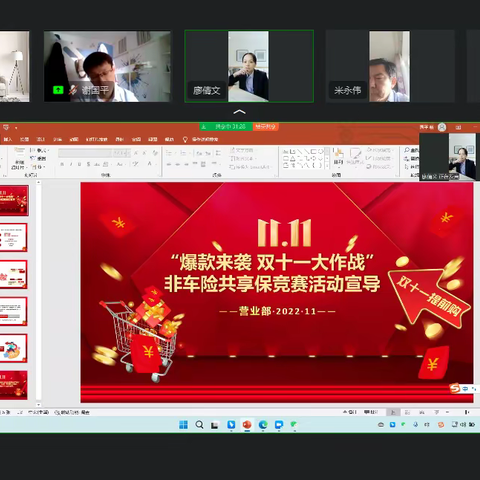Viewport: 480px width, 480px height.
Task: Switch to Normal view in status bar
Action: [x=393, y=412]
